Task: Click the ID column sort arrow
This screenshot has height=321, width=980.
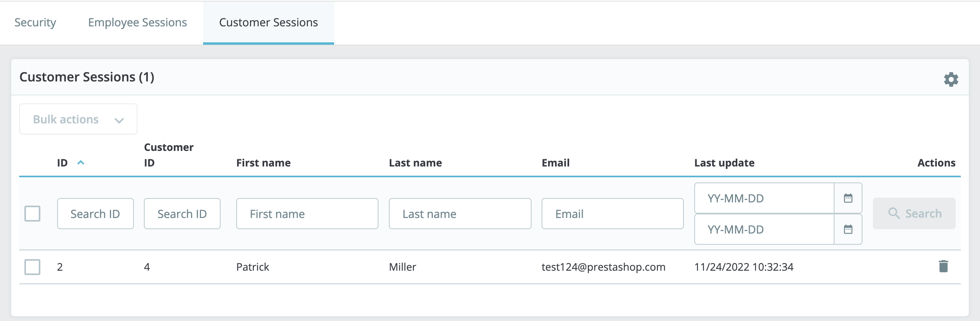Action: (x=81, y=162)
